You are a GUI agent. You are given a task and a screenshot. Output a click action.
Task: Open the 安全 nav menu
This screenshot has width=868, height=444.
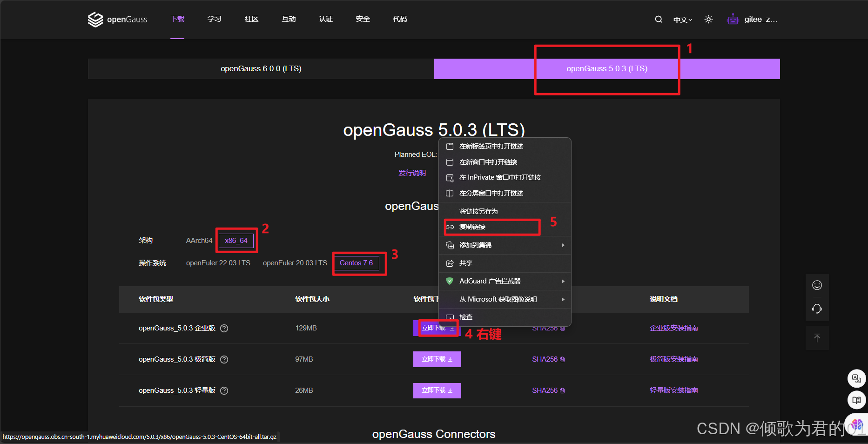coord(363,19)
